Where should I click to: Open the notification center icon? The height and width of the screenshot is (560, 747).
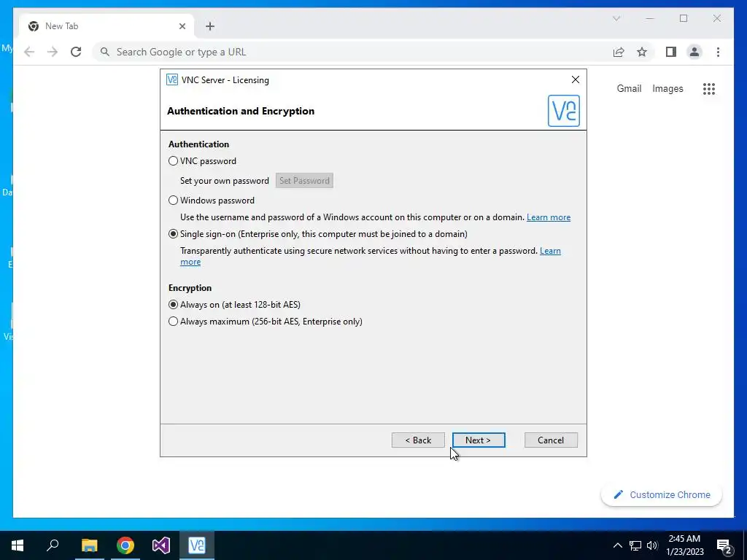(724, 545)
